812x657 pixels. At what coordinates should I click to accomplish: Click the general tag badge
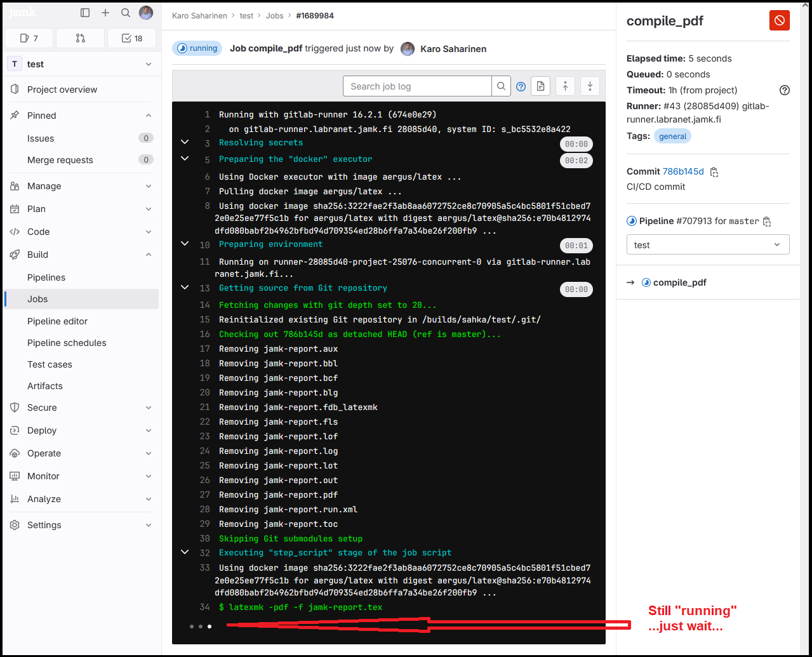(x=672, y=136)
